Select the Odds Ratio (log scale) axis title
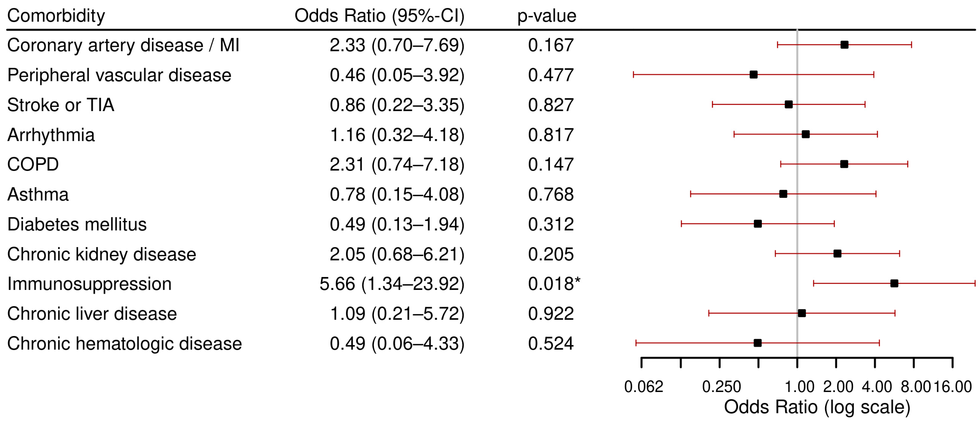This screenshot has width=980, height=423. (x=817, y=407)
